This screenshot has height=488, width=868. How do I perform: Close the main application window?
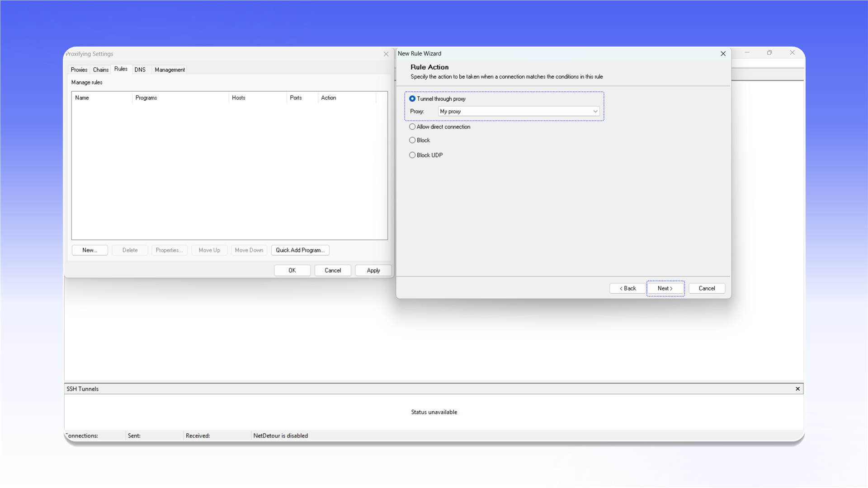[793, 52]
